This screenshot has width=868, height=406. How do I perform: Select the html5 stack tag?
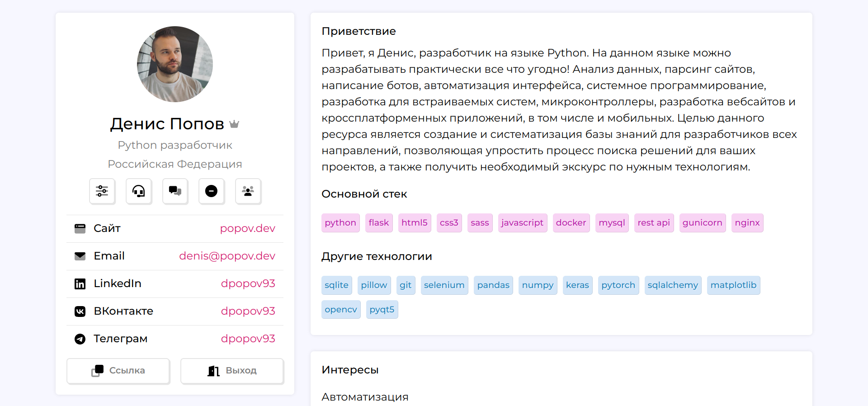pos(415,223)
